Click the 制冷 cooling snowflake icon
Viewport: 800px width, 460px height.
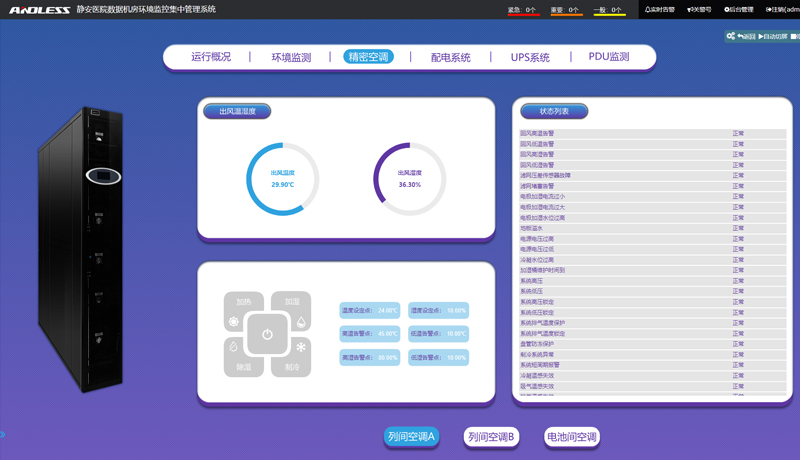pyautogui.click(x=301, y=347)
